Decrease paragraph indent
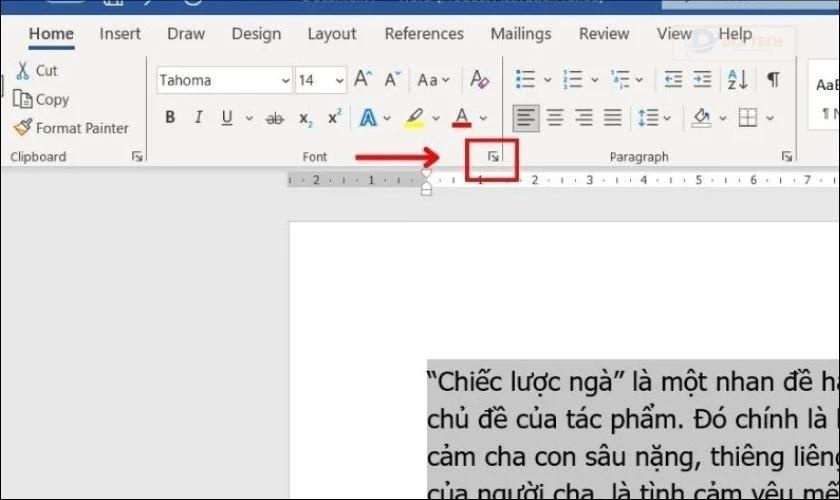The width and height of the screenshot is (840, 500). point(673,79)
